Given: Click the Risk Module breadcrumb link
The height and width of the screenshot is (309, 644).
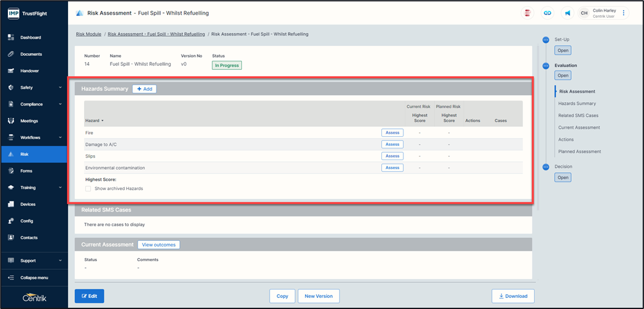Looking at the screenshot, I should coord(88,34).
